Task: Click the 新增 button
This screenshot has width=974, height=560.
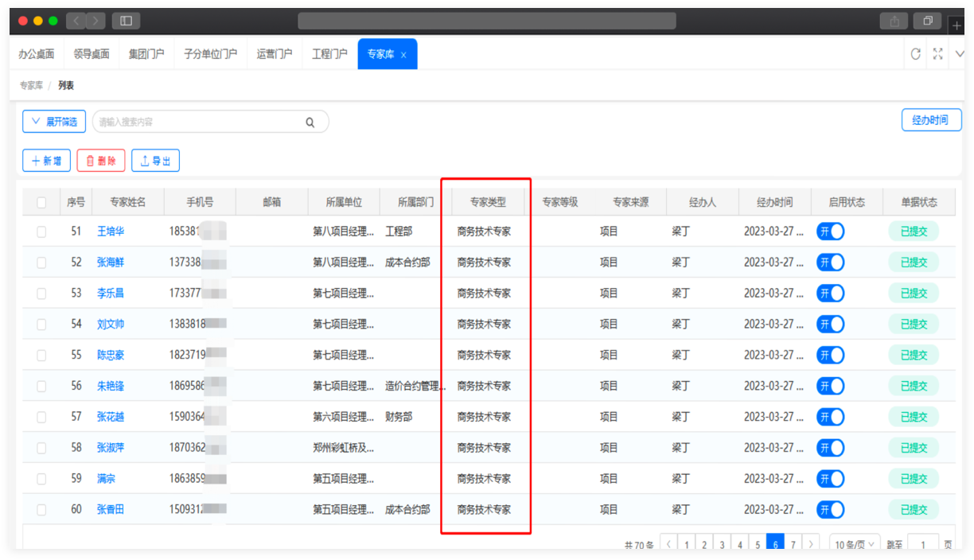Action: coord(46,161)
